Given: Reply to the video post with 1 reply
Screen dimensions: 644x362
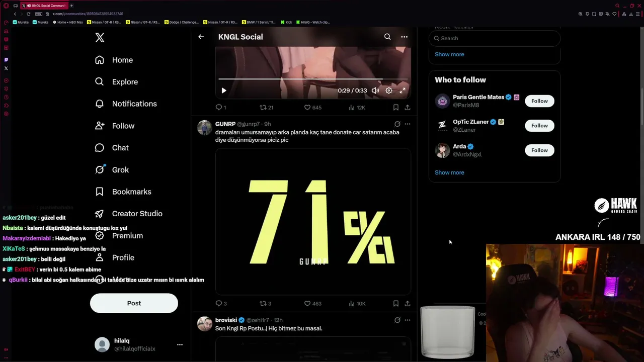Looking at the screenshot, I should tap(220, 108).
